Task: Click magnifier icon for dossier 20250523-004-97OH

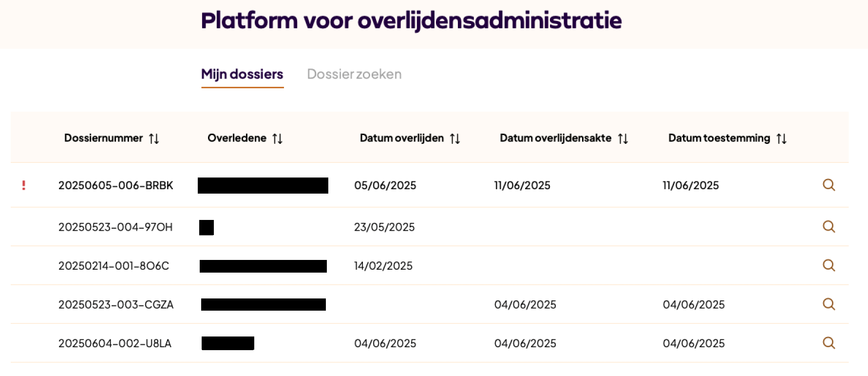Action: pyautogui.click(x=829, y=227)
